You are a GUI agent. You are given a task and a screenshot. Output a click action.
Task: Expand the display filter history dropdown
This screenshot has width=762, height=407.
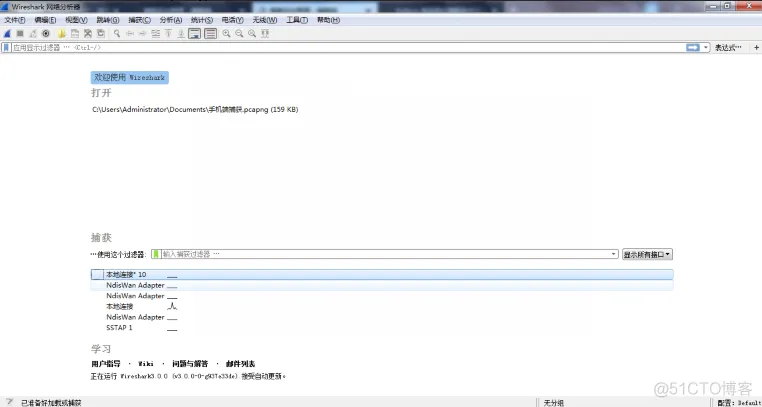coord(706,48)
